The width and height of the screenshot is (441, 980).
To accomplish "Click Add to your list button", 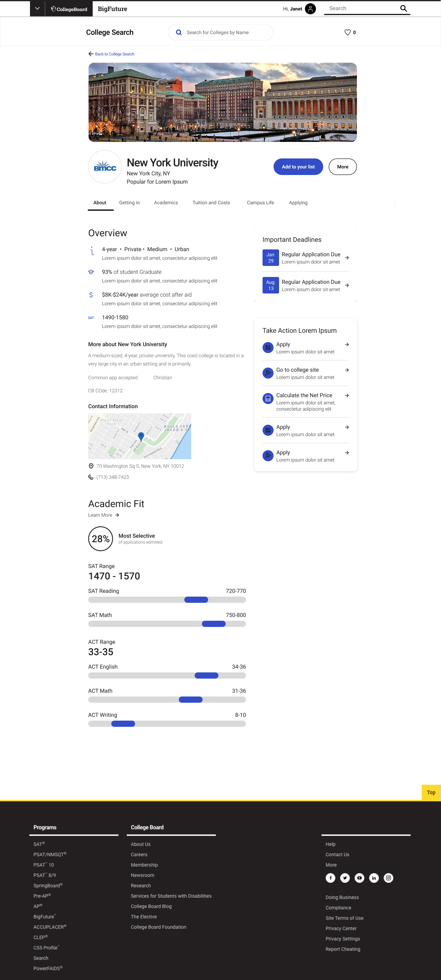I will [298, 167].
